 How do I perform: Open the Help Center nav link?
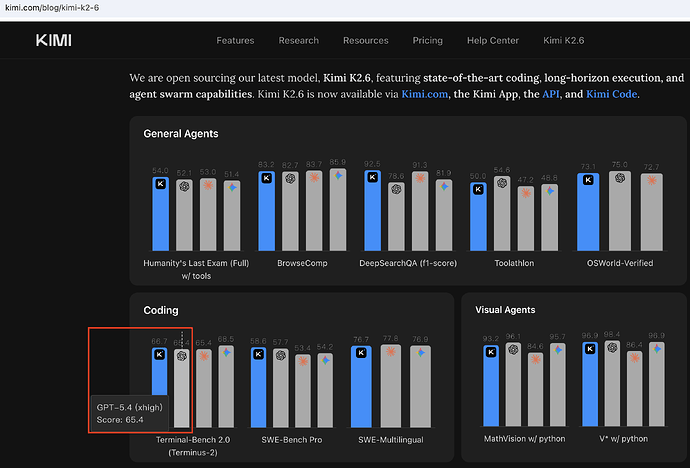click(493, 40)
